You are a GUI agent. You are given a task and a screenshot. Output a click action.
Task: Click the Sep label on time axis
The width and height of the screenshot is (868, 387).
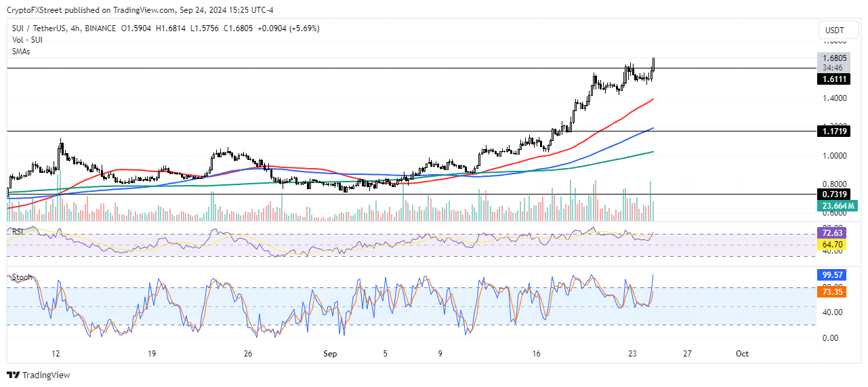click(x=330, y=353)
